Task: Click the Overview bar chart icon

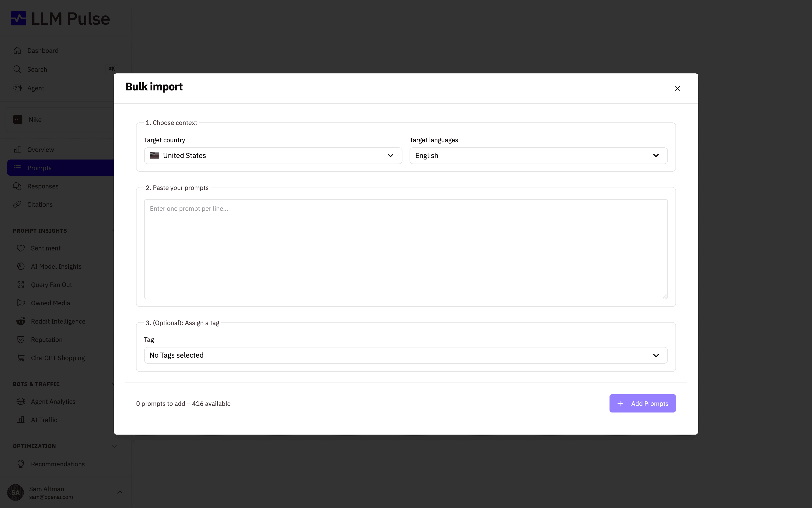Action: click(x=17, y=150)
